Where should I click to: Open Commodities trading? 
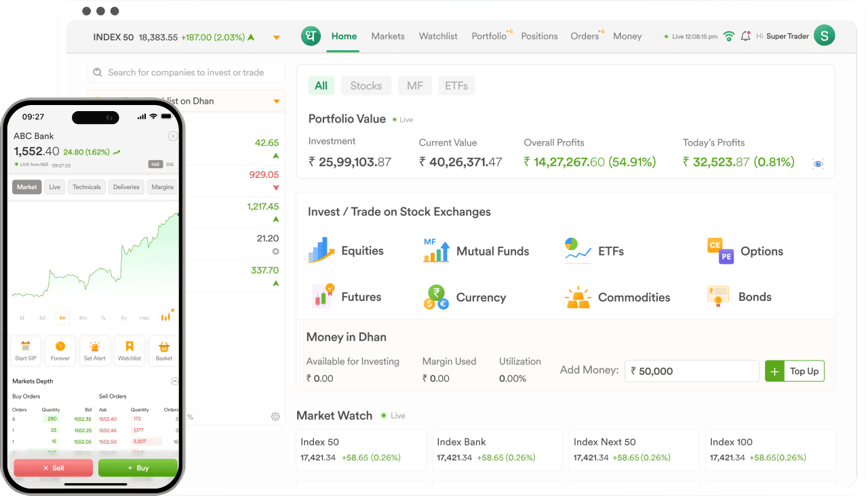[617, 297]
